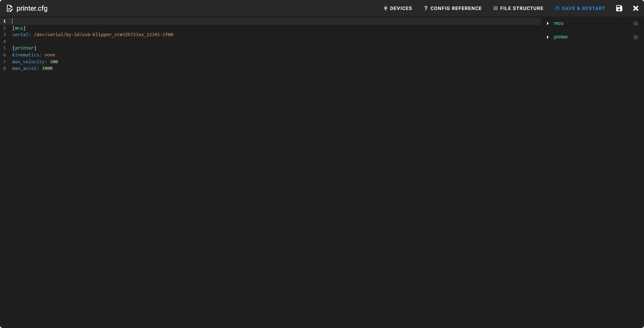Open help icon beside mcu section
Image resolution: width=644 pixels, height=328 pixels.
point(635,23)
